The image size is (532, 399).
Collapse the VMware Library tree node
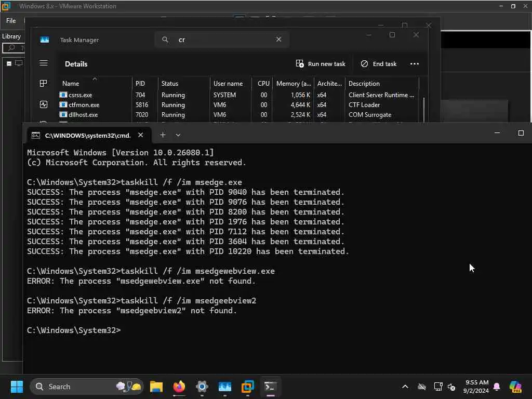tap(9, 63)
